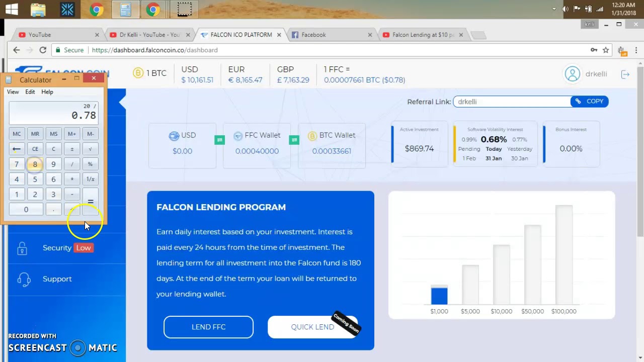This screenshot has height=362, width=644.
Task: Copy the referral link with COPY button
Action: click(x=590, y=101)
